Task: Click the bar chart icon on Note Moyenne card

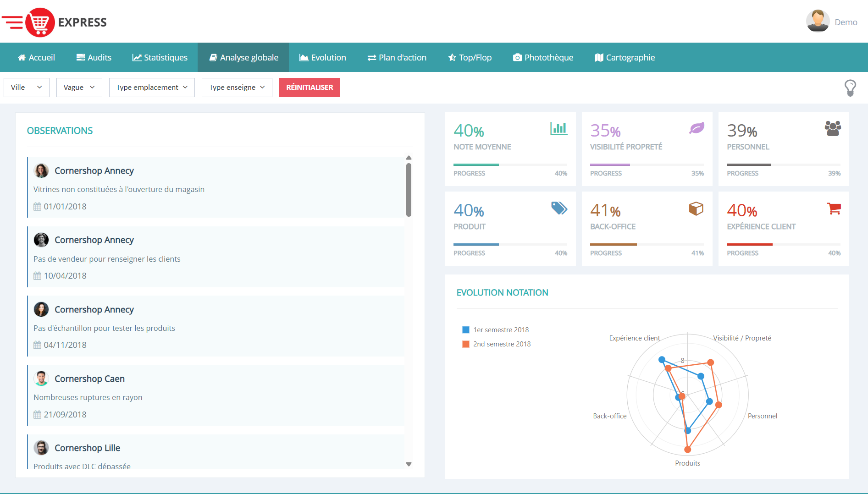Action: (x=559, y=129)
